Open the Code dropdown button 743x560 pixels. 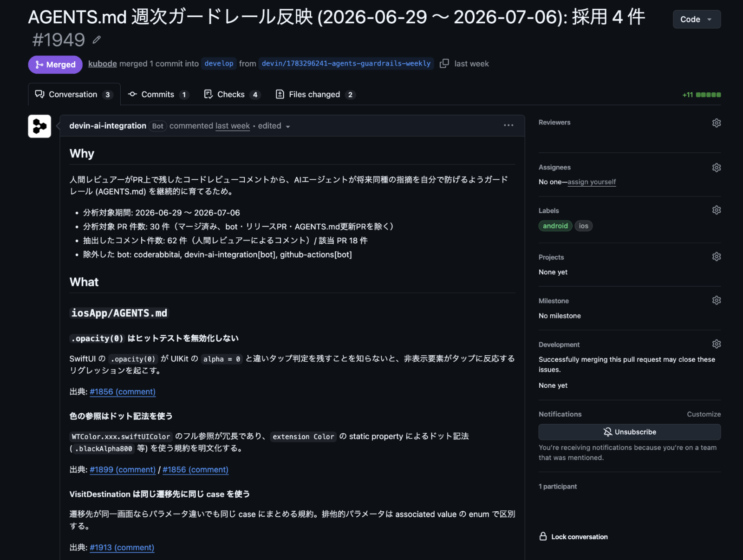697,20
